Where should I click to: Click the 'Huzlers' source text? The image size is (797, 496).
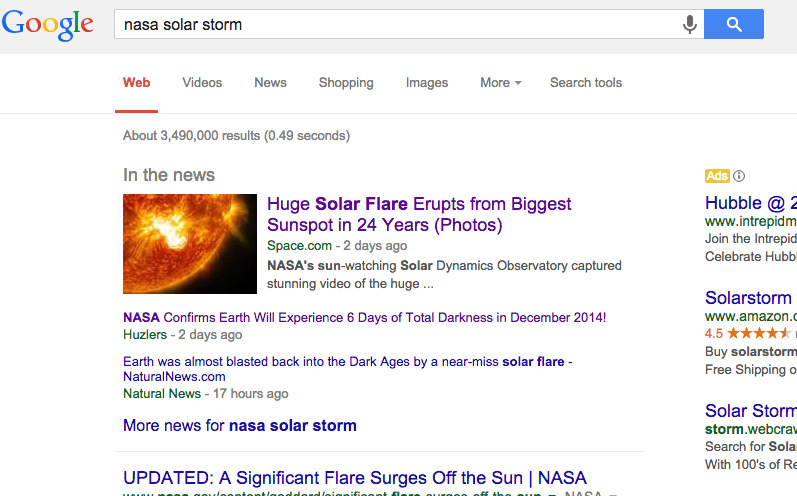[145, 334]
